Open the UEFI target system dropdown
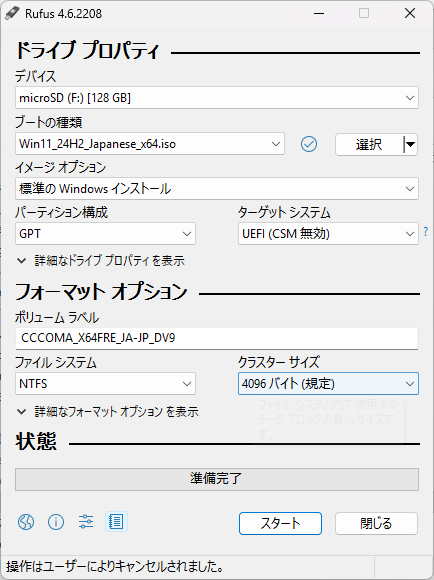 coord(328,234)
